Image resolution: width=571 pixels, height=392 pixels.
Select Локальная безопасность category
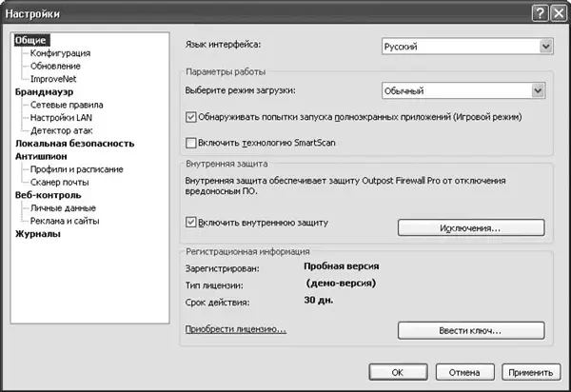click(74, 144)
